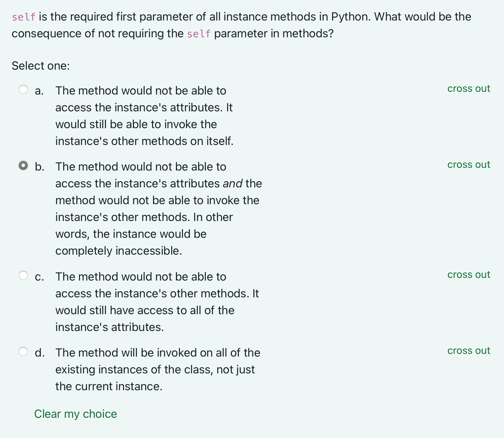Select the radio button for option d
Viewport: 504px width, 438px height.
click(x=23, y=351)
